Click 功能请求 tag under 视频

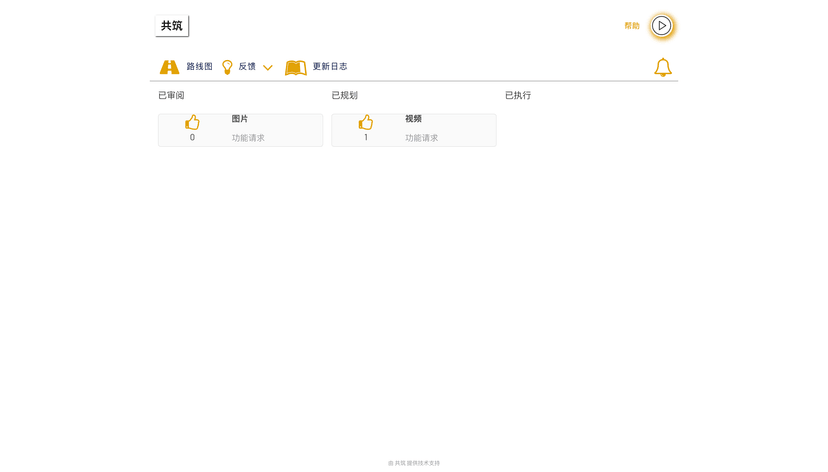[x=421, y=138]
